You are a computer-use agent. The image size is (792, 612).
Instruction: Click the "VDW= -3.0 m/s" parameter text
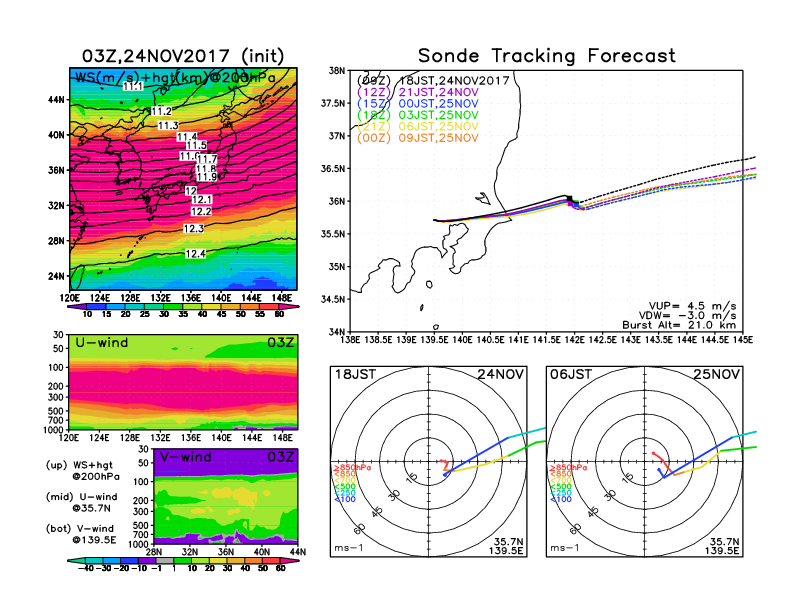[687, 316]
